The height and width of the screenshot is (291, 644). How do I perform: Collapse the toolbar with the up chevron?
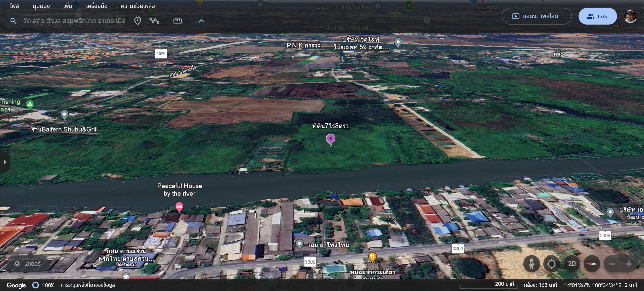point(201,21)
